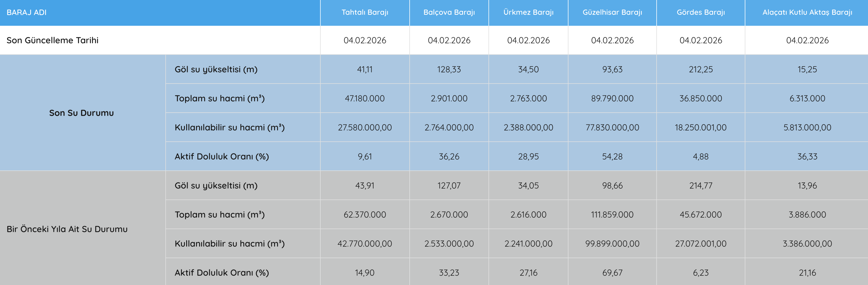
Task: Select Tahtalı's previous-year fill rate 14,90
Action: pos(364,272)
